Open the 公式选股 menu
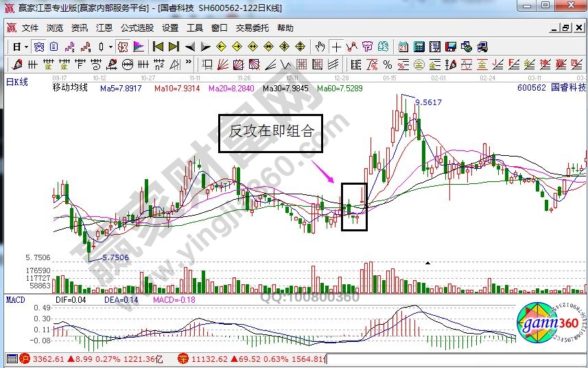The width and height of the screenshot is (588, 368). coord(137,28)
